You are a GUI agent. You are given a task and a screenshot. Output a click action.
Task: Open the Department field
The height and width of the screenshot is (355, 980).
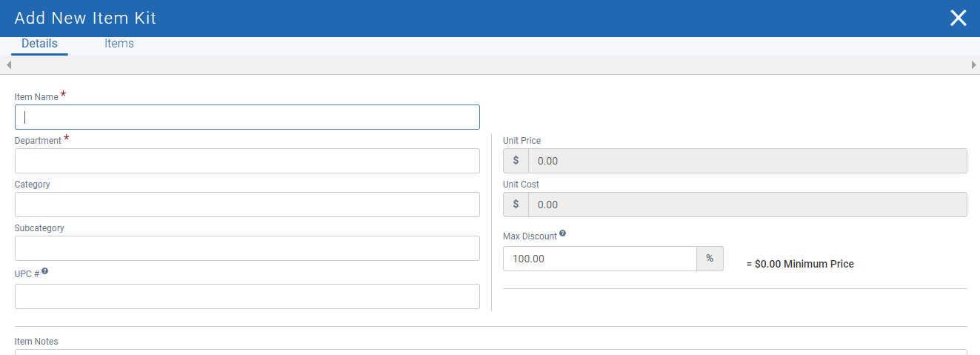click(x=247, y=161)
